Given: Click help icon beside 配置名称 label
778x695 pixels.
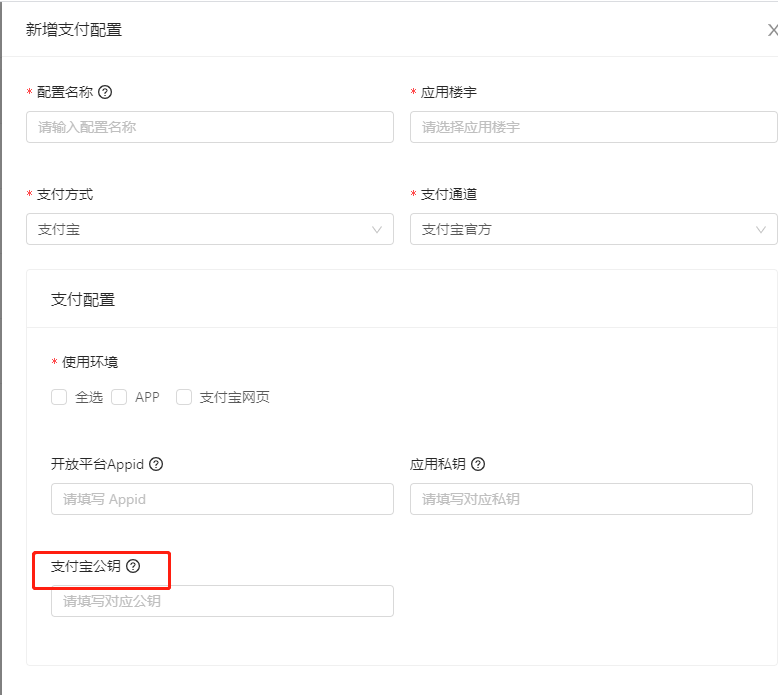Looking at the screenshot, I should coord(105,92).
